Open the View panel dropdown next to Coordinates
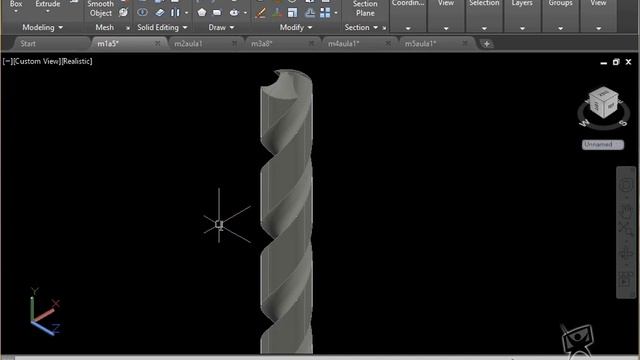This screenshot has width=640, height=360. tap(446, 28)
